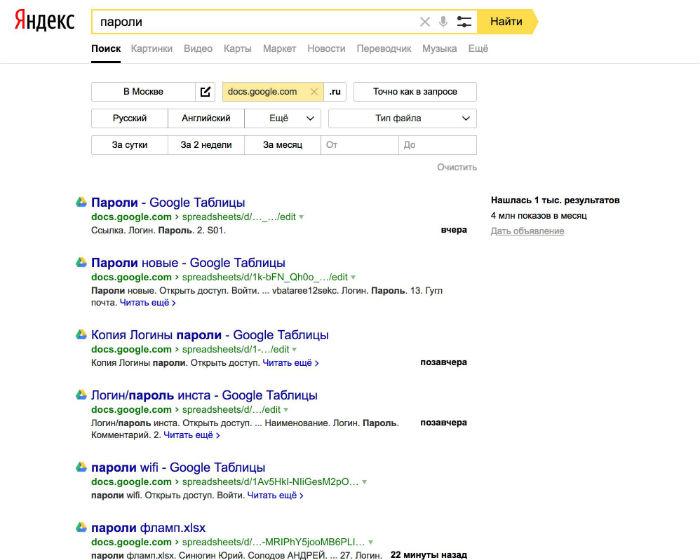Switch to the Картинки tab
This screenshot has height=560, width=700.
click(x=151, y=48)
